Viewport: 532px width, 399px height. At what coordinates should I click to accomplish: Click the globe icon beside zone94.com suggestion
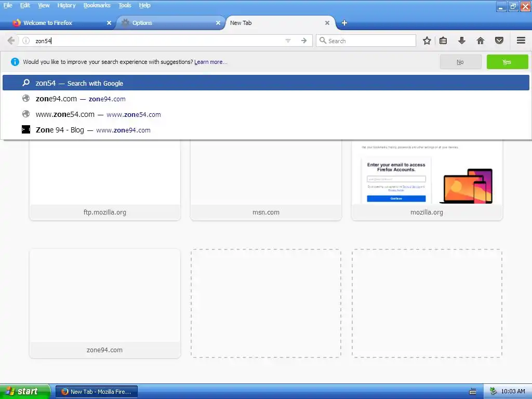(x=26, y=98)
